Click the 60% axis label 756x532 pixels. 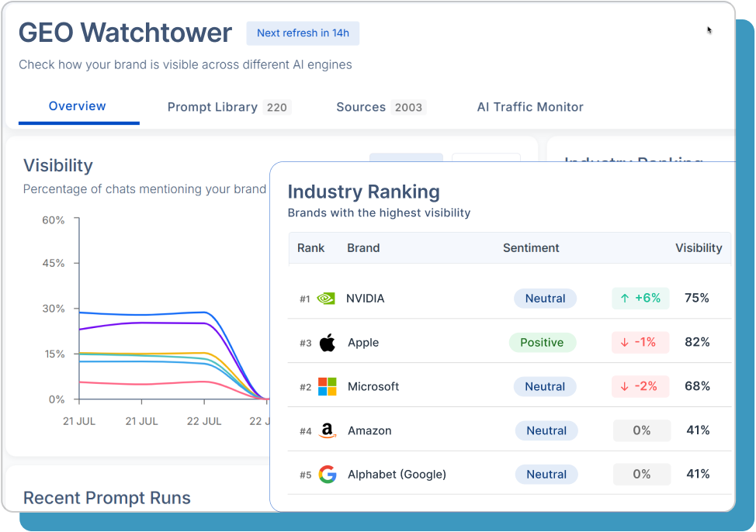point(53,220)
